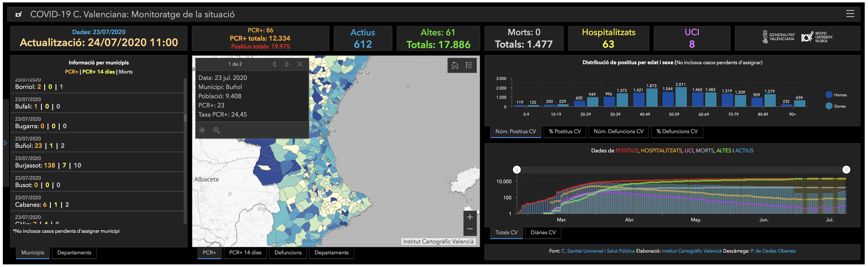
Task: Open the hamburger menu at top right
Action: click(x=850, y=14)
